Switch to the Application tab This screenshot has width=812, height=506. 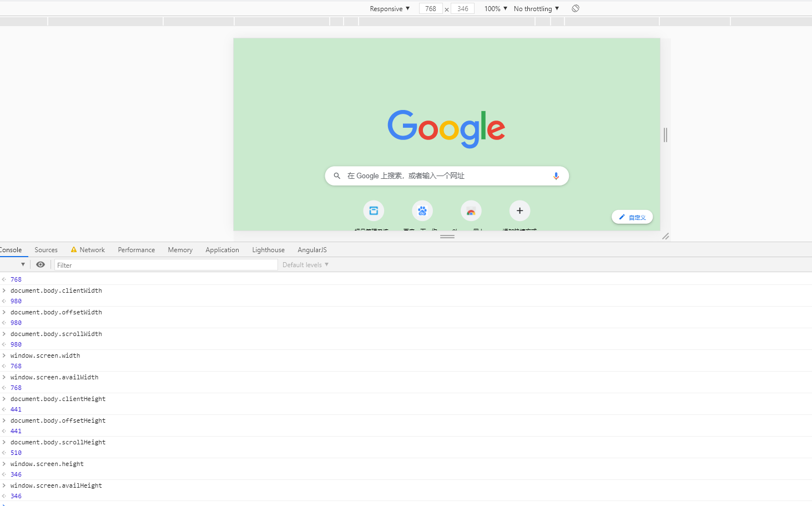point(222,250)
